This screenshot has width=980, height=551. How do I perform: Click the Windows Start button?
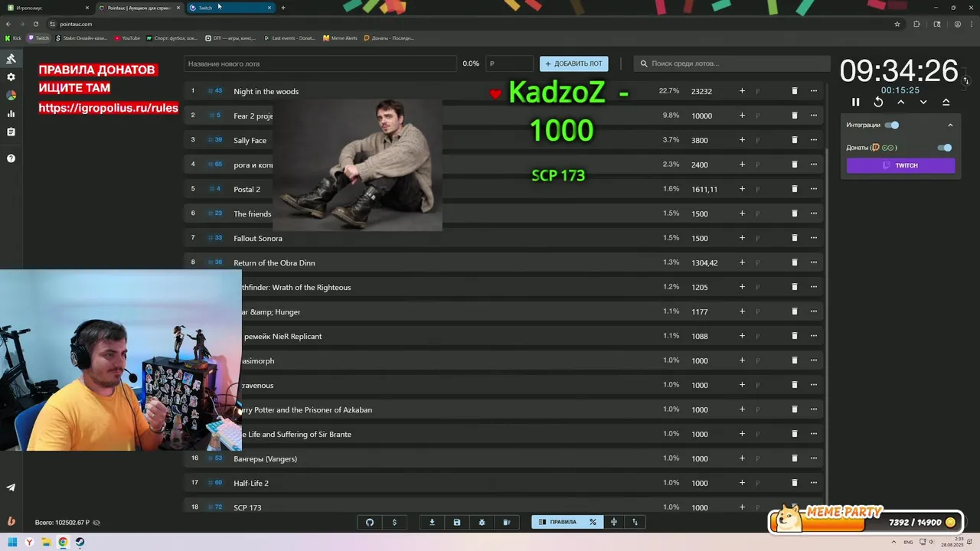(x=13, y=542)
